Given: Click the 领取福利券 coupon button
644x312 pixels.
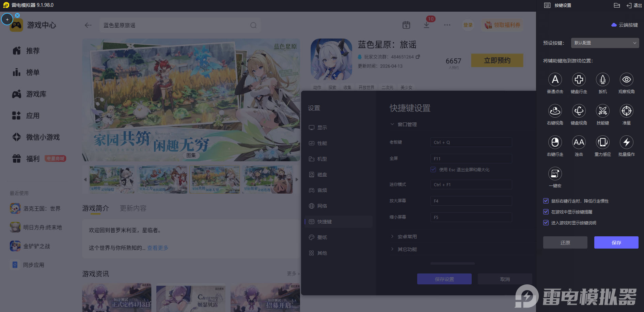Looking at the screenshot, I should coord(503,25).
